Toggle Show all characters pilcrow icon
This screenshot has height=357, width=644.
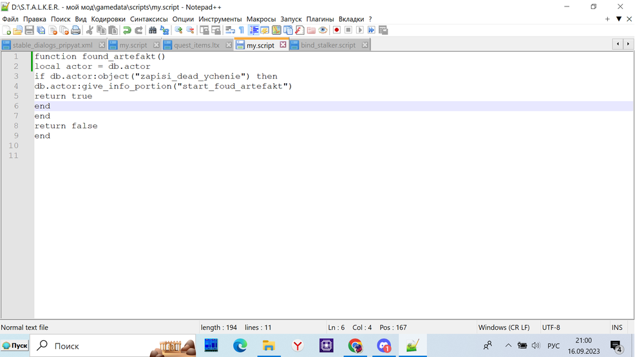[241, 30]
